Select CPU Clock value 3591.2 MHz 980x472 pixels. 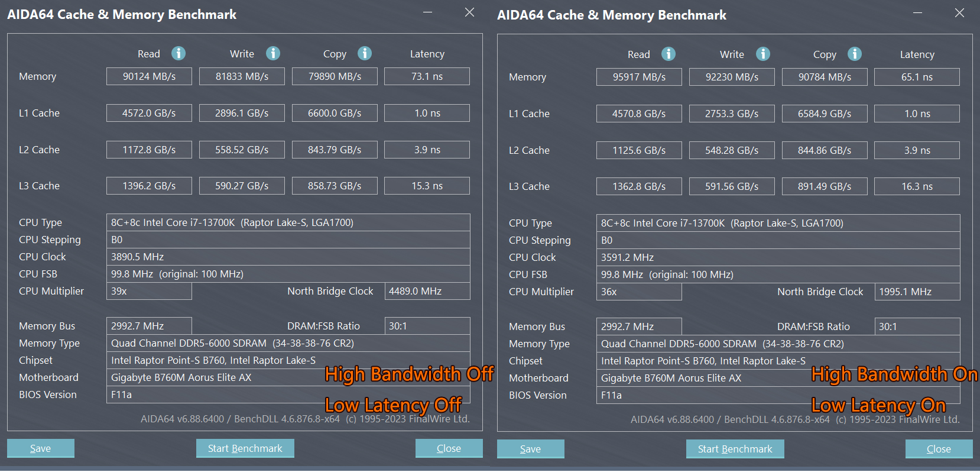pyautogui.click(x=778, y=257)
